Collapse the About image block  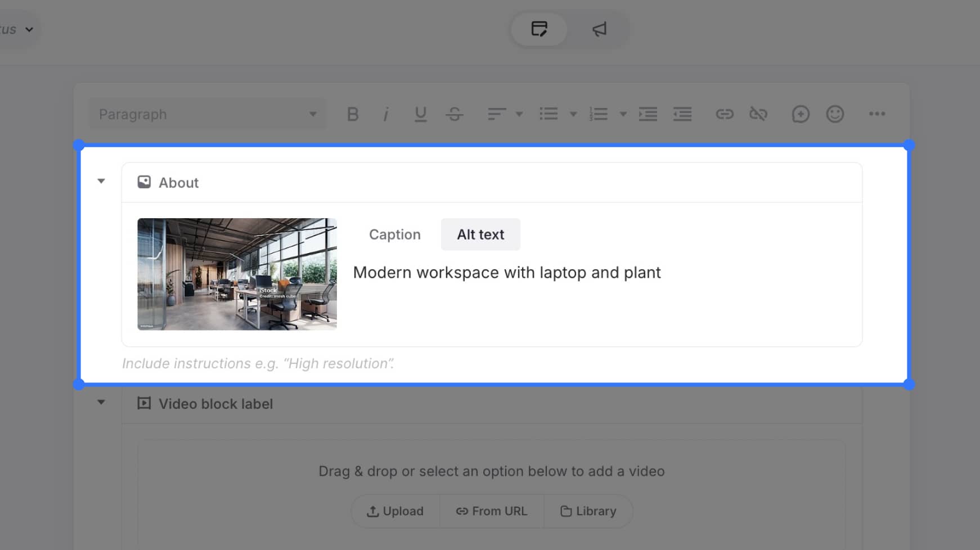[101, 181]
